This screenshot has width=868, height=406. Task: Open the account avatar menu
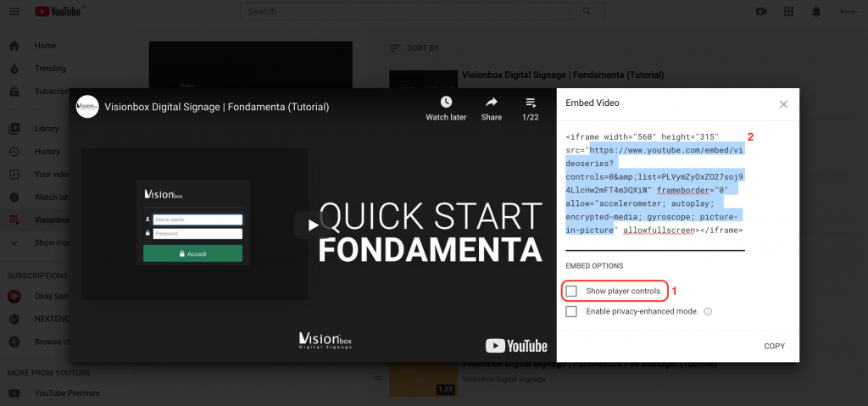point(849,11)
